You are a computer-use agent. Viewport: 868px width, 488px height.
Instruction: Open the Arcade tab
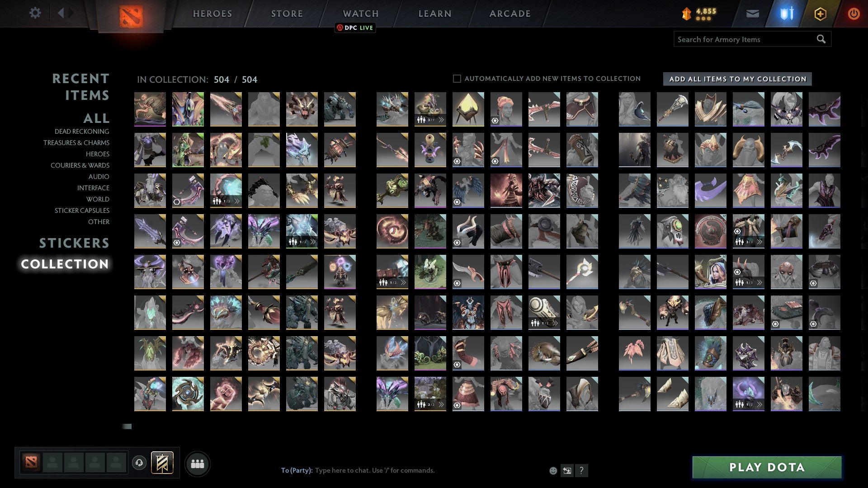tap(510, 14)
